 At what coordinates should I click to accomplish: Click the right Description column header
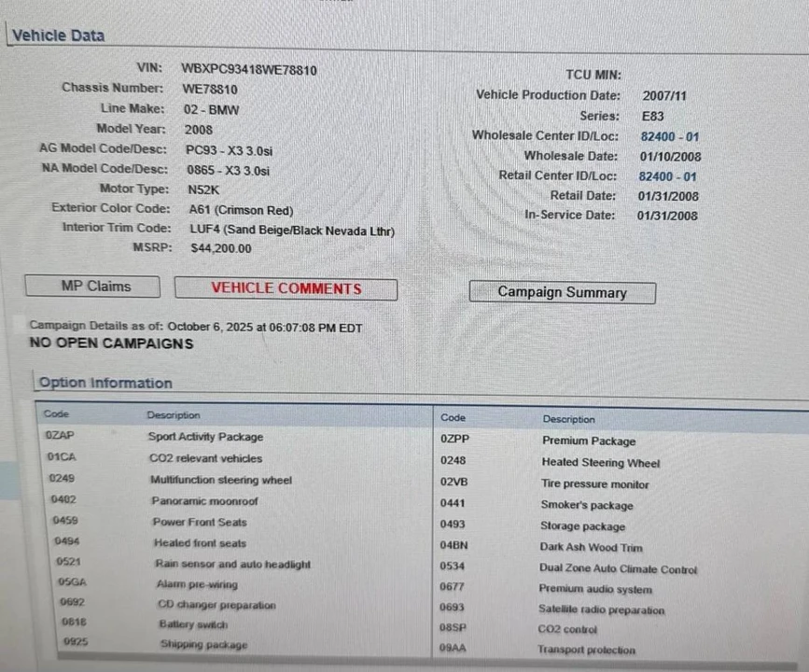tap(568, 419)
